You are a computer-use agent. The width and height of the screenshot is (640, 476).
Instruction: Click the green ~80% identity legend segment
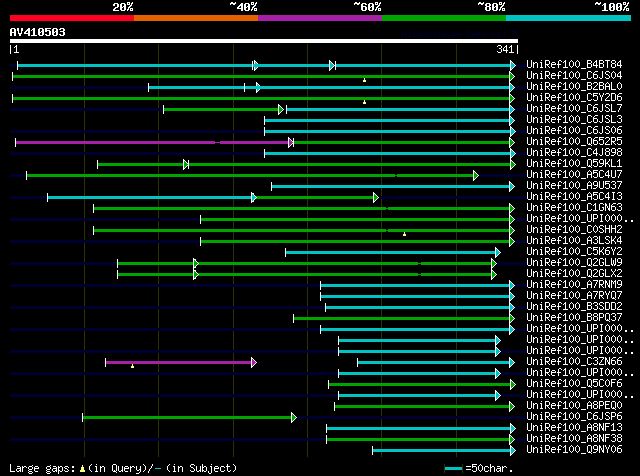point(444,18)
